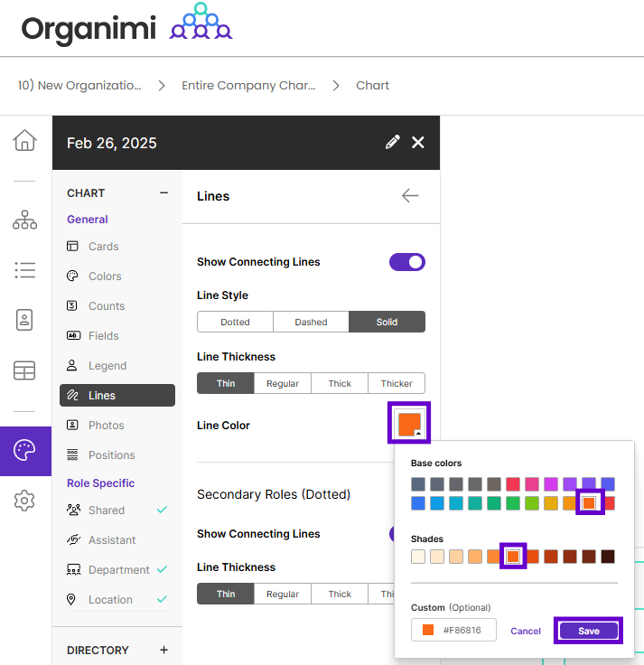This screenshot has height=665, width=644.
Task: Open the Line Color picker dropdown
Action: 409,423
